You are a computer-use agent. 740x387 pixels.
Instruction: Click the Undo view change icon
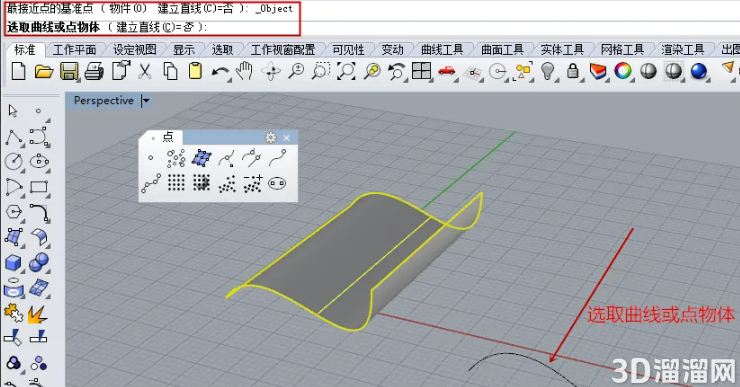coord(396,72)
